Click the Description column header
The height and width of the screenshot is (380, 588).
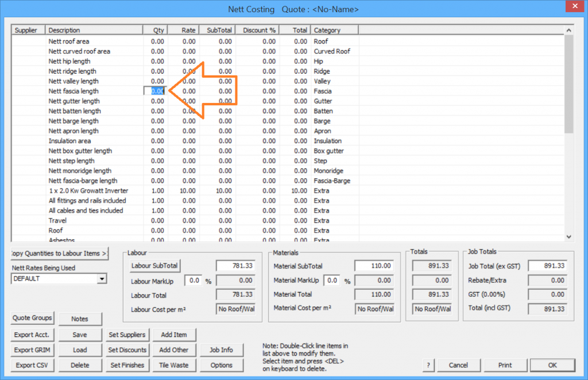(x=94, y=30)
